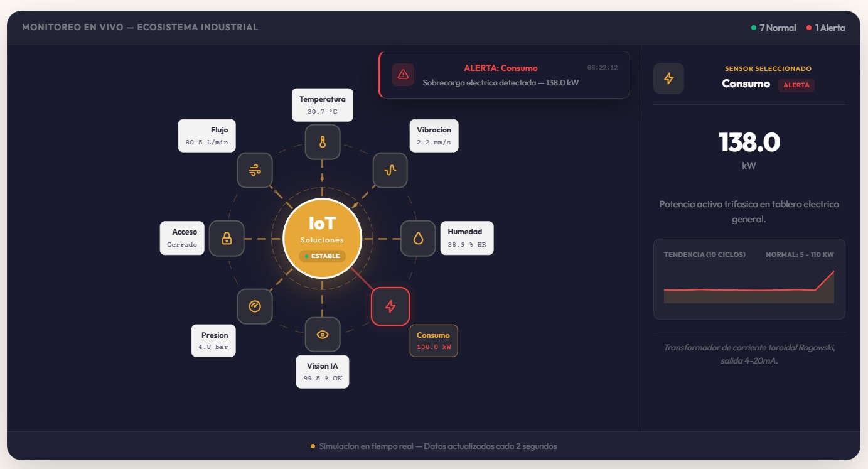Select the Vision IA eye sensor node
Viewport: 868px width, 469px height.
[x=323, y=335]
